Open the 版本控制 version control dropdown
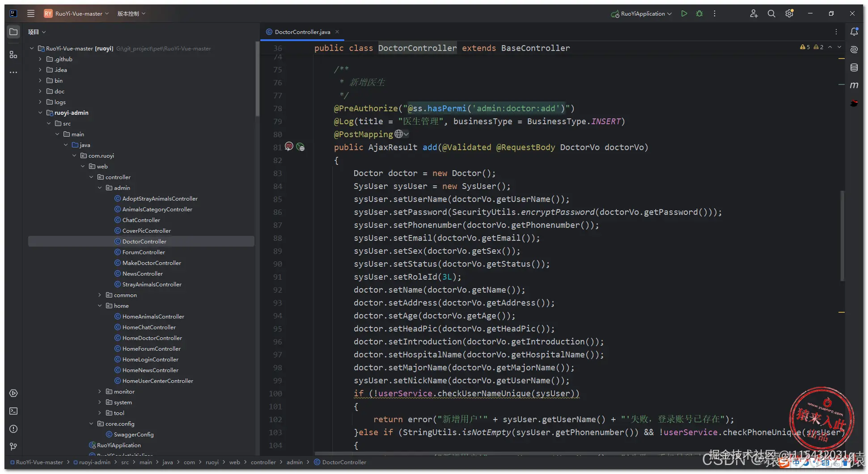The width and height of the screenshot is (868, 474). 131,13
